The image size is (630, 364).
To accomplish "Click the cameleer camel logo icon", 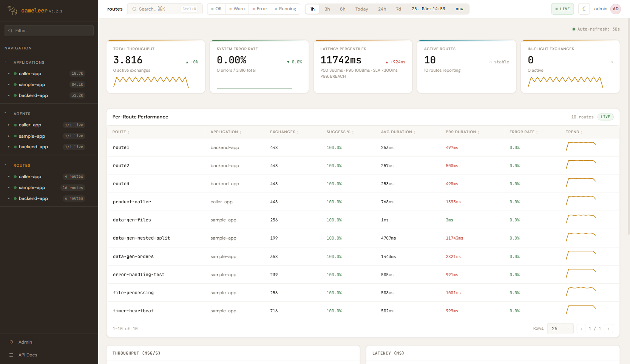I will (x=12, y=11).
